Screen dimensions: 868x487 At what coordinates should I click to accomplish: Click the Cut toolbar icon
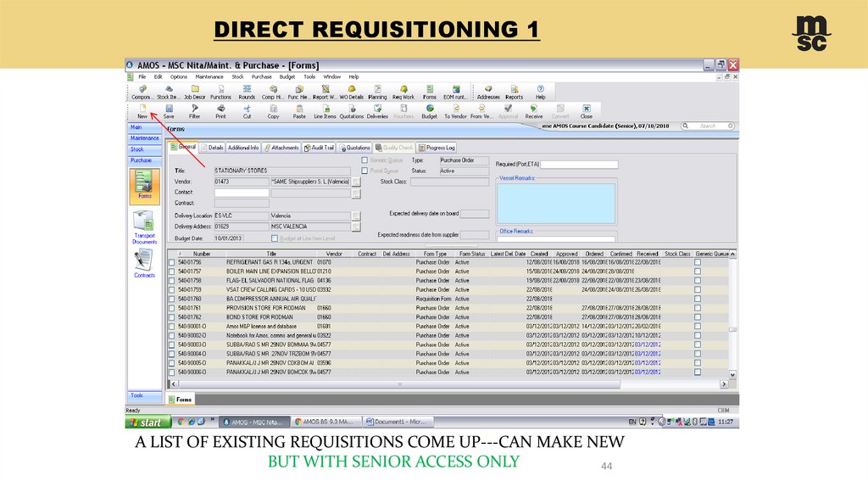pyautogui.click(x=247, y=111)
